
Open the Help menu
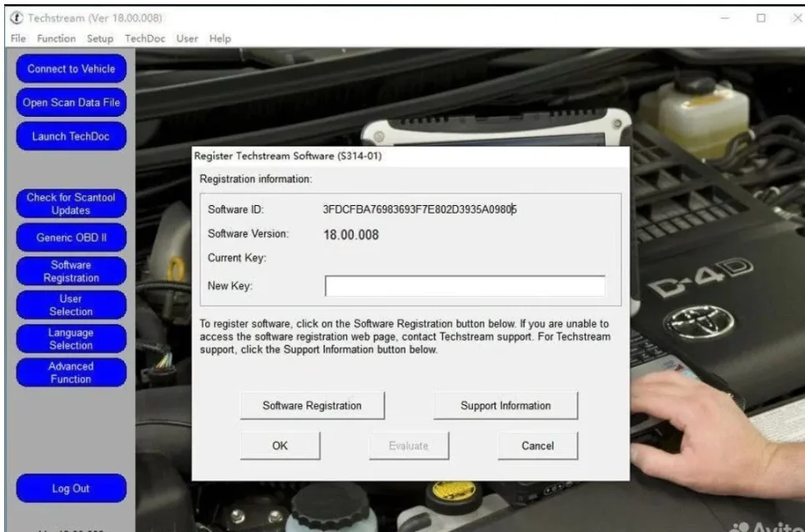pos(219,38)
